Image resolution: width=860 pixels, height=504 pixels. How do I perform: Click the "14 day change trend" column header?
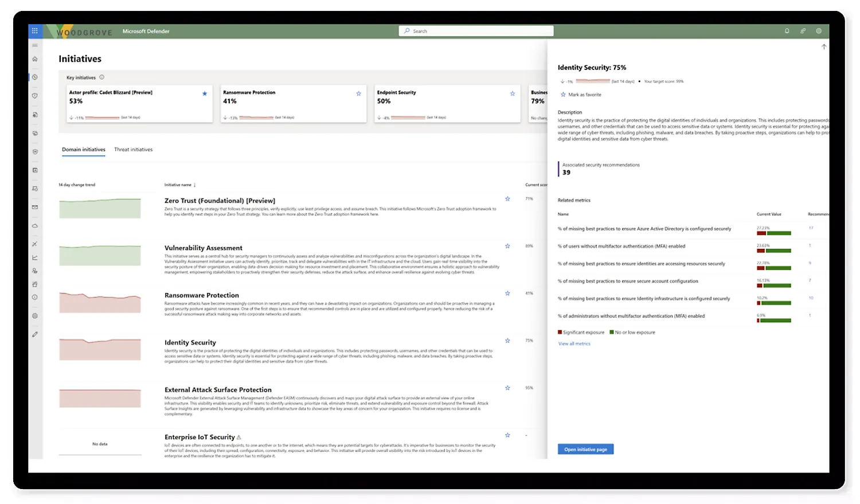[77, 185]
